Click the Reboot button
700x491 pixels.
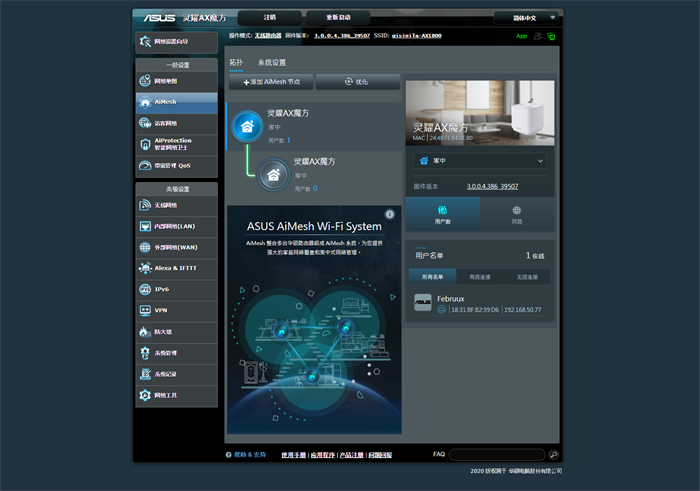click(338, 17)
